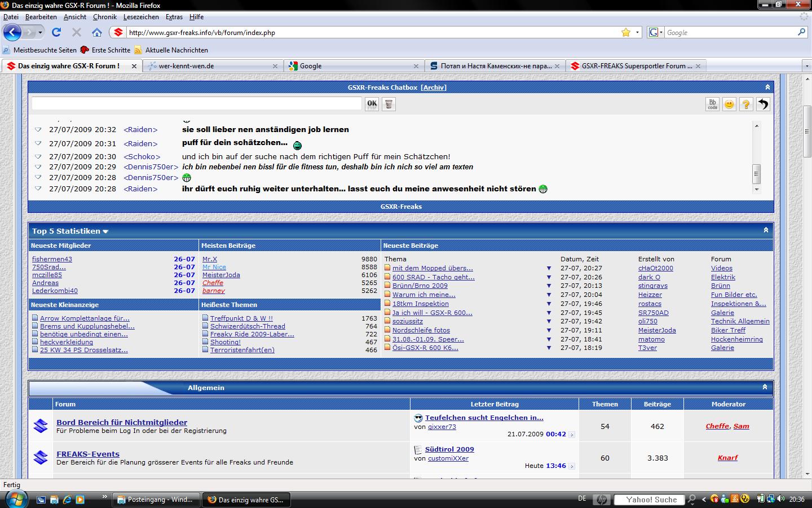Click the Google search input field
This screenshot has height=508, width=812.
click(731, 33)
